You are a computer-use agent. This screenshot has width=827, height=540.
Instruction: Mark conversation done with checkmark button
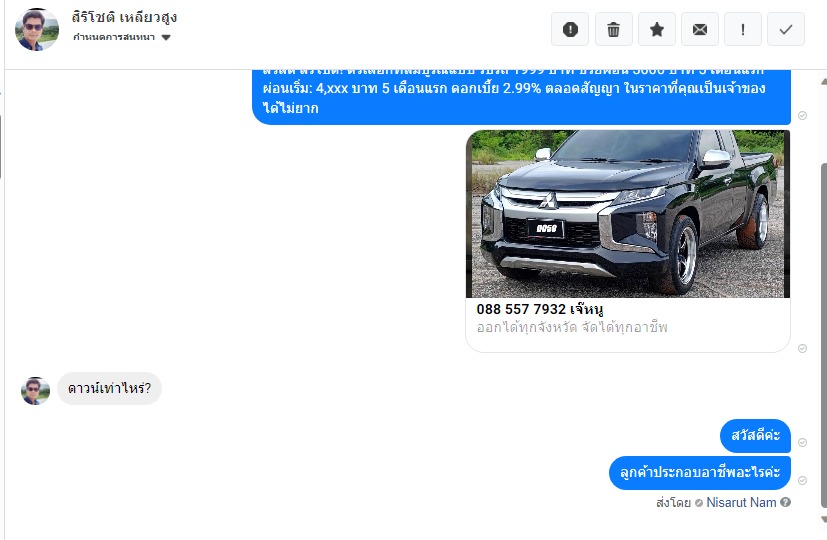tap(786, 30)
